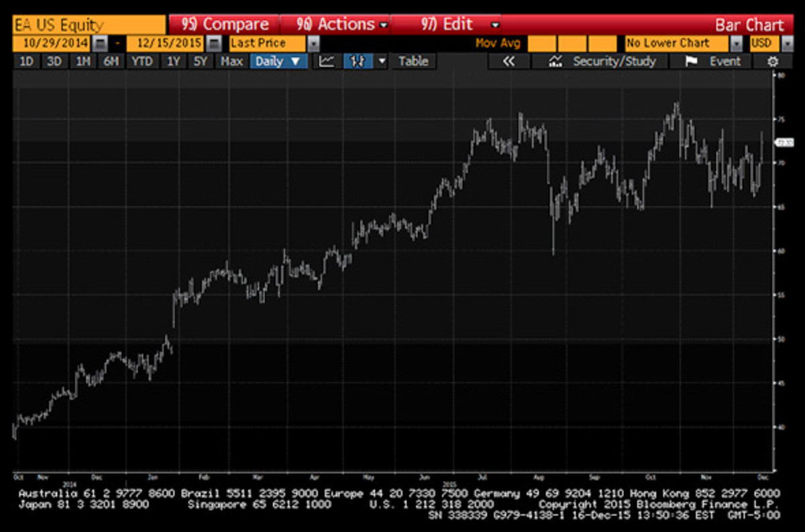Image resolution: width=805 pixels, height=532 pixels.
Task: Click the second Mov Avg input box
Action: point(572,44)
